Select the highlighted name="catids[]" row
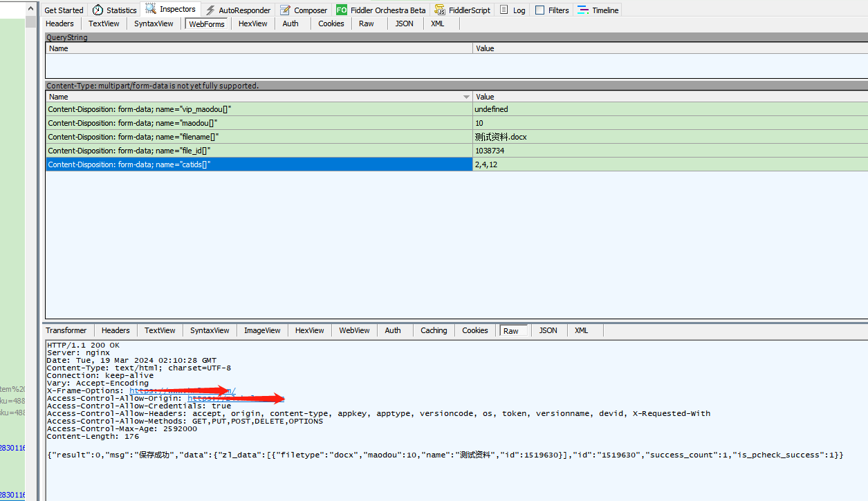The height and width of the screenshot is (501, 868). pyautogui.click(x=259, y=164)
